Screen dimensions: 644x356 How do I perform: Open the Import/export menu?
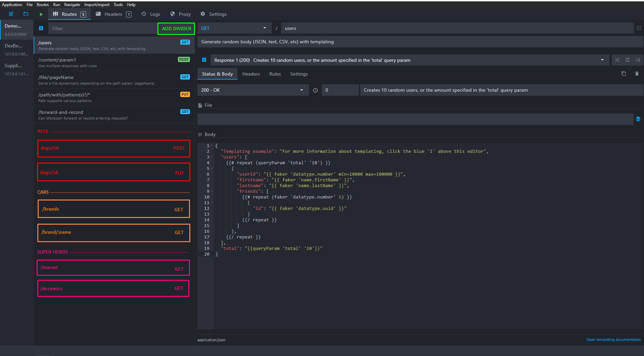[97, 5]
